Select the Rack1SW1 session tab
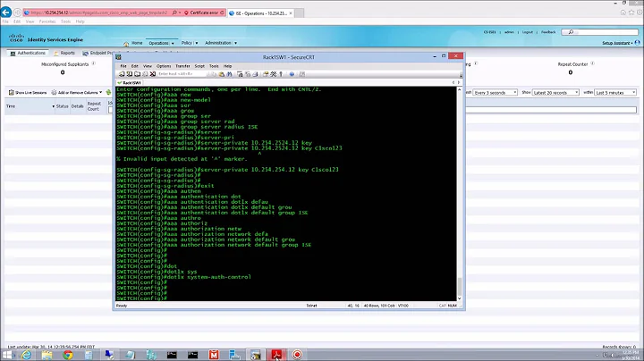The image size is (644, 361). [130, 83]
